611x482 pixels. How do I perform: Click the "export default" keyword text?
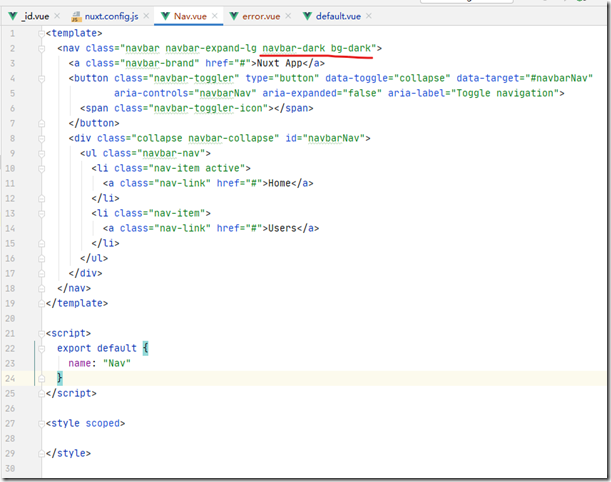[x=97, y=348]
